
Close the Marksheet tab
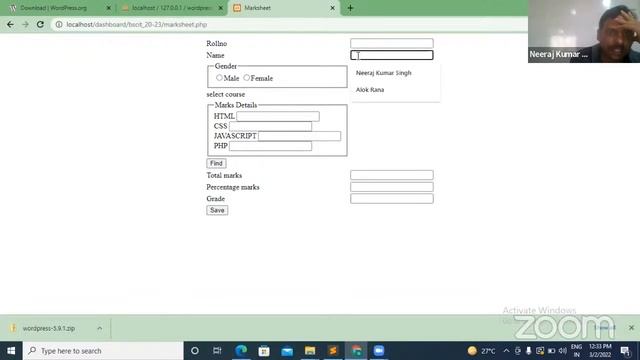[x=332, y=8]
